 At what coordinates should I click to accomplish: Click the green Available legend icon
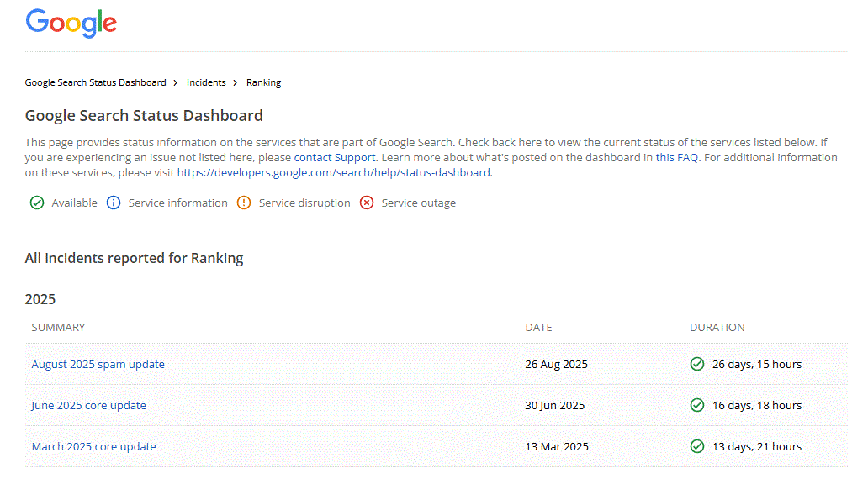point(36,203)
